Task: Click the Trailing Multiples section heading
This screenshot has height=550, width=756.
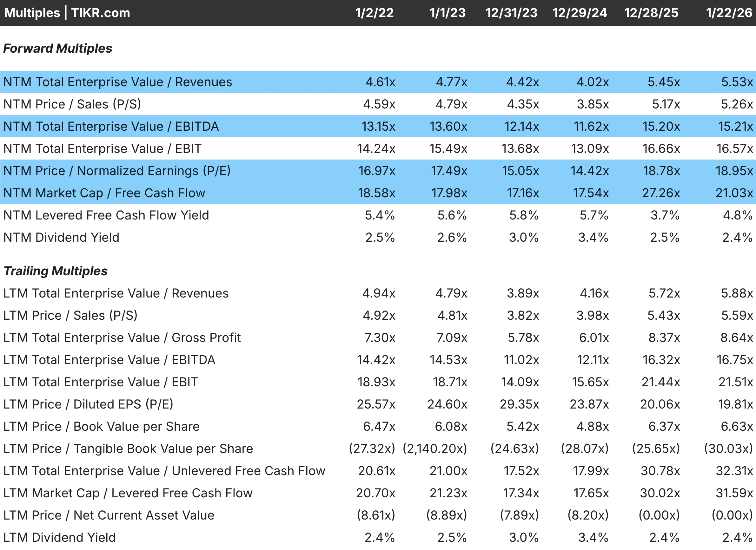Action: tap(55, 271)
